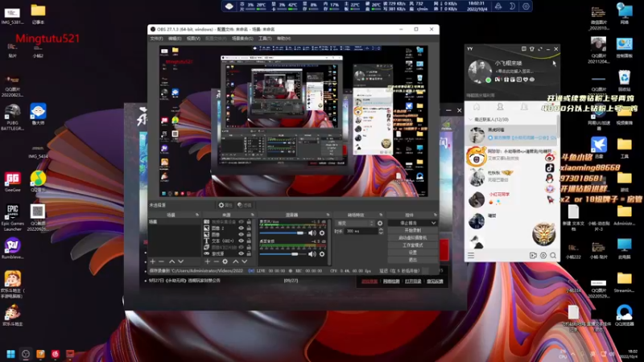
Task: Open the skin shirt icon in YY title bar
Action: coord(532,49)
